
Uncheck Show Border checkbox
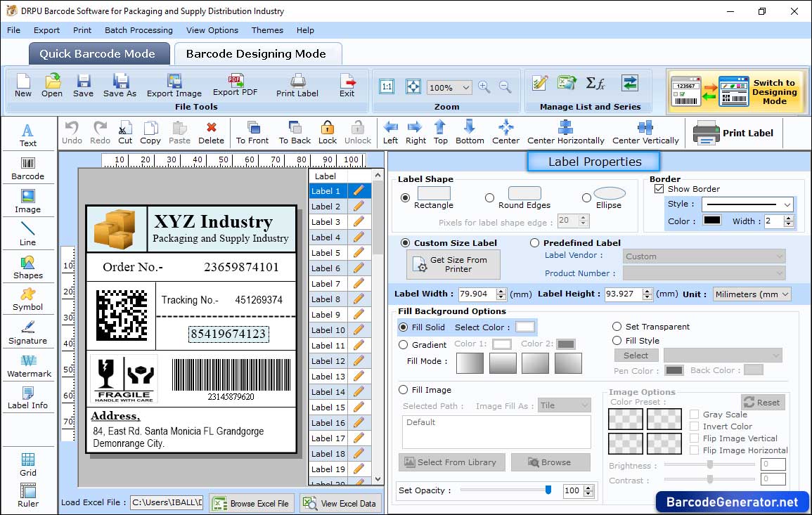[659, 189]
